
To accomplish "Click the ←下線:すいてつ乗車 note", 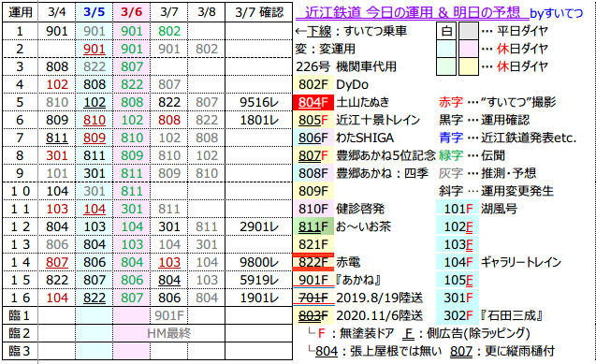I will tap(351, 31).
